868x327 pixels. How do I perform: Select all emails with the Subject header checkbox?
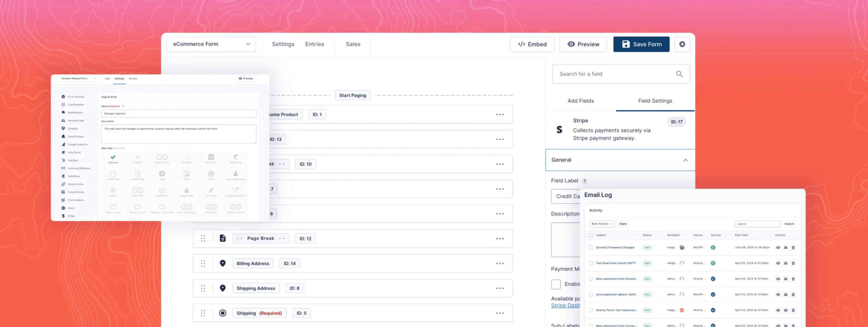coord(591,235)
